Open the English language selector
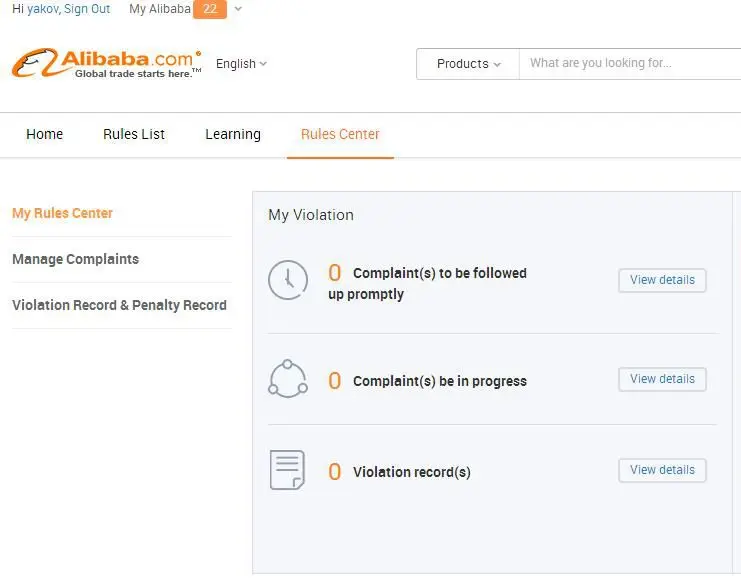741x580 pixels. pos(241,64)
